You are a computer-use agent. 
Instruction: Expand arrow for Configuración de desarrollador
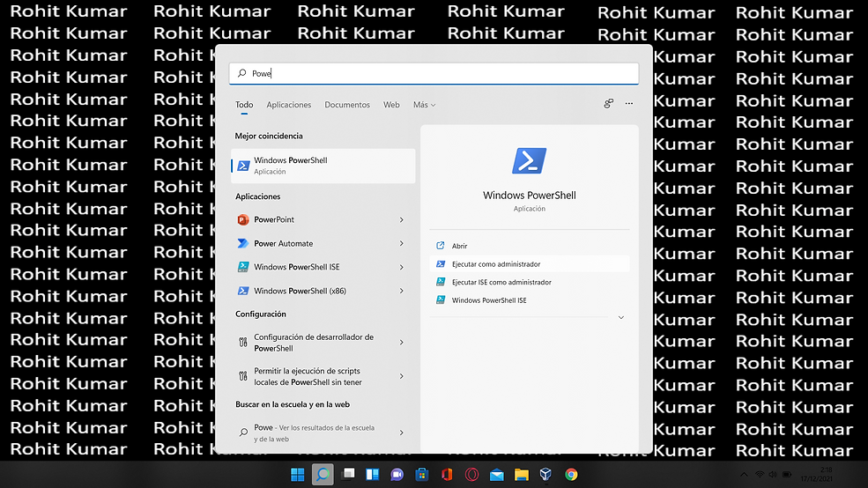click(401, 343)
